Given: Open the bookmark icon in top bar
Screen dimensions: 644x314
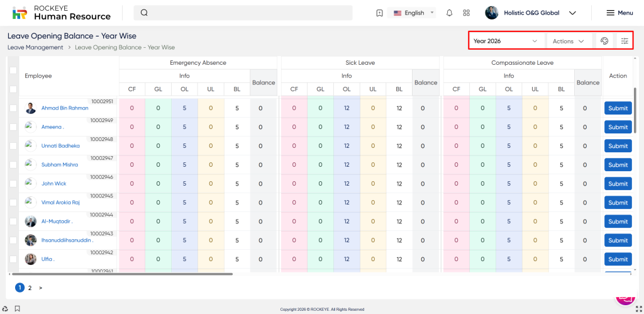Looking at the screenshot, I should pos(379,13).
